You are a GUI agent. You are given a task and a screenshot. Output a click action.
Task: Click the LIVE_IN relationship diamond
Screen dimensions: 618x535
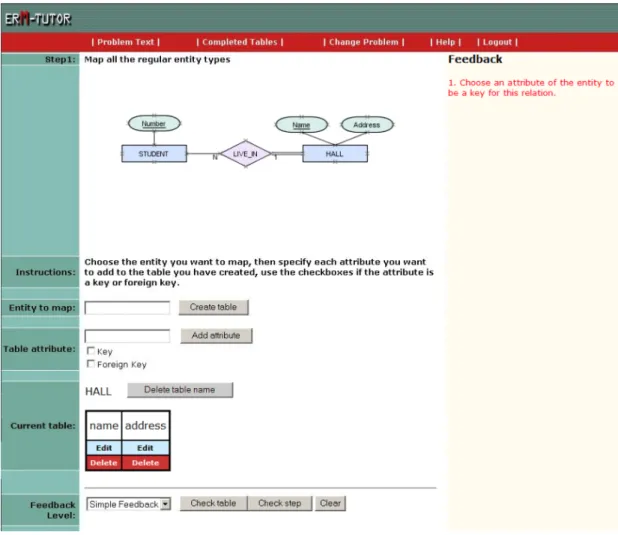click(245, 154)
